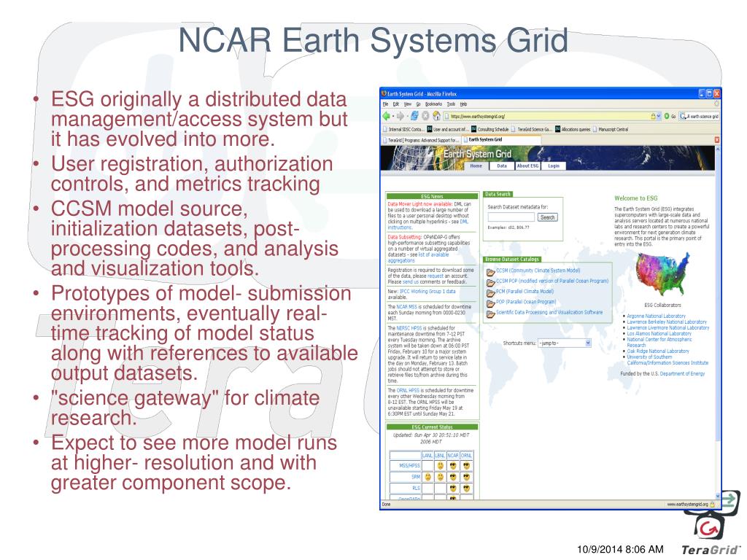Image resolution: width=747 pixels, height=560 pixels.
Task: Open the address bar URL dropdown arrow
Action: [x=659, y=116]
